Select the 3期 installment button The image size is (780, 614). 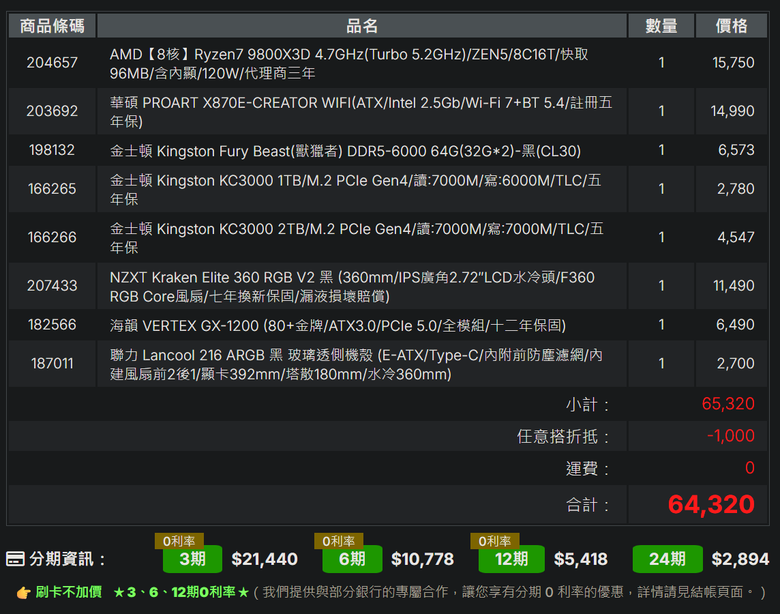click(193, 559)
